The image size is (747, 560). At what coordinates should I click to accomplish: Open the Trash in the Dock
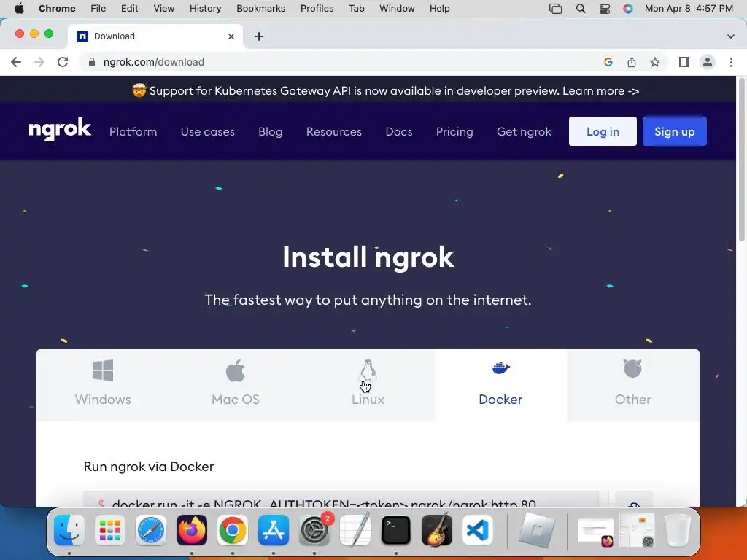click(677, 530)
